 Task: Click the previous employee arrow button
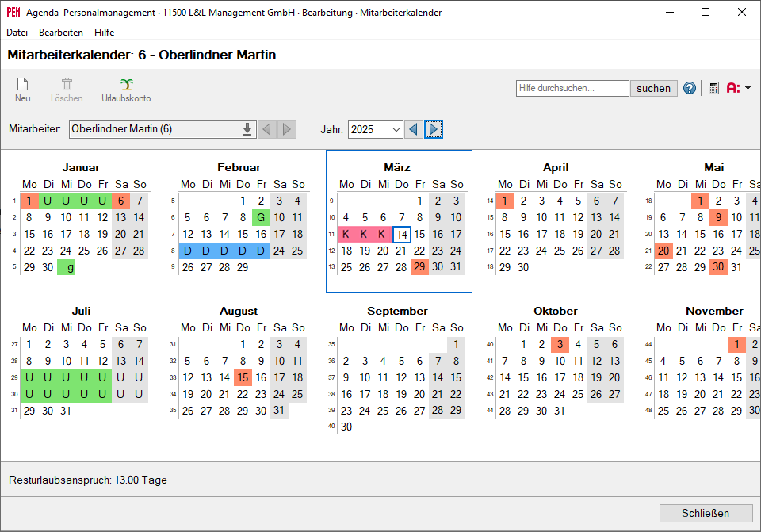pos(267,129)
